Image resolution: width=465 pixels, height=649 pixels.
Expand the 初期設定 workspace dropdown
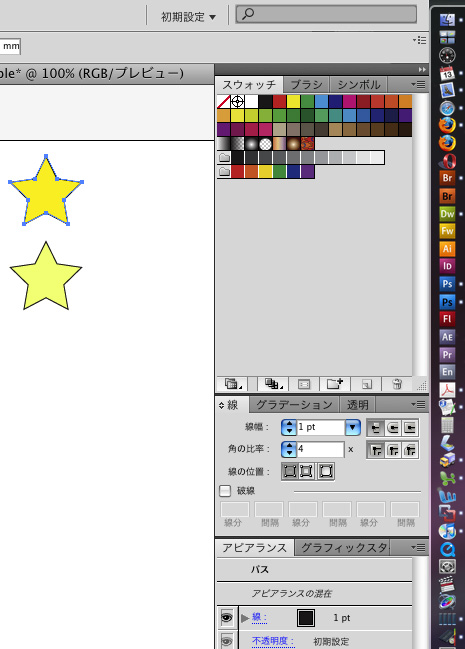(188, 17)
